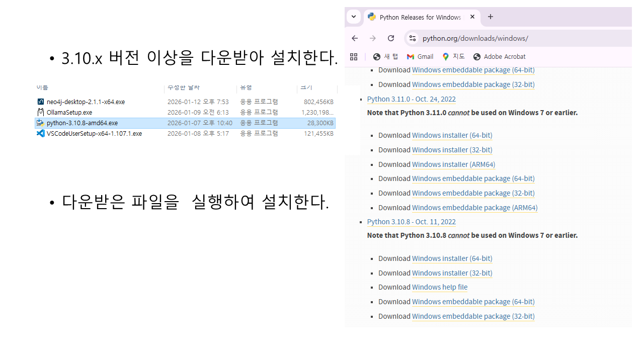Open the site information icon in address bar
This screenshot has height=362, width=644.
[412, 38]
